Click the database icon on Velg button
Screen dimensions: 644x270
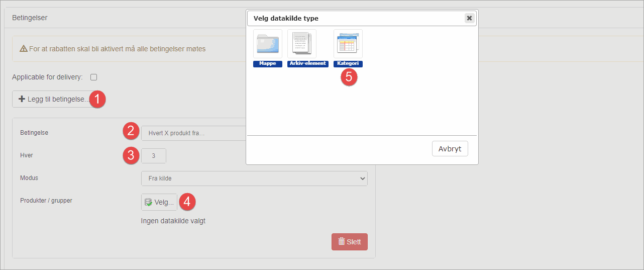148,202
